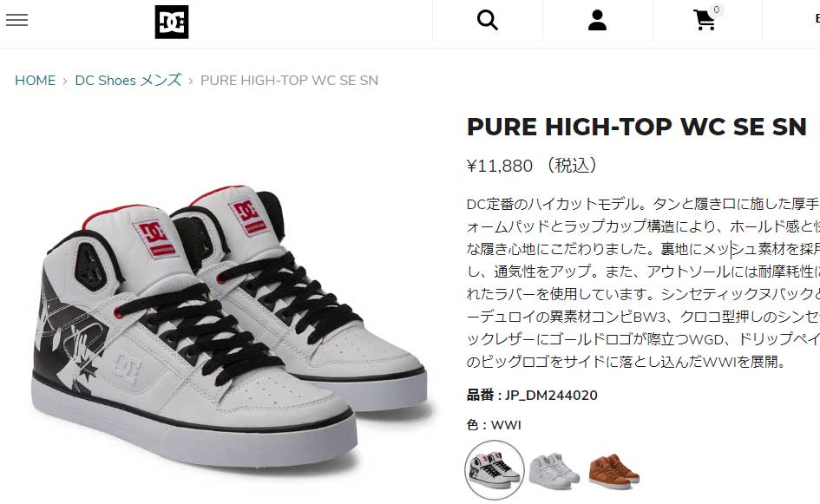The width and height of the screenshot is (820, 504).
Task: Click the 色 : WWI color label
Action: [x=494, y=424]
